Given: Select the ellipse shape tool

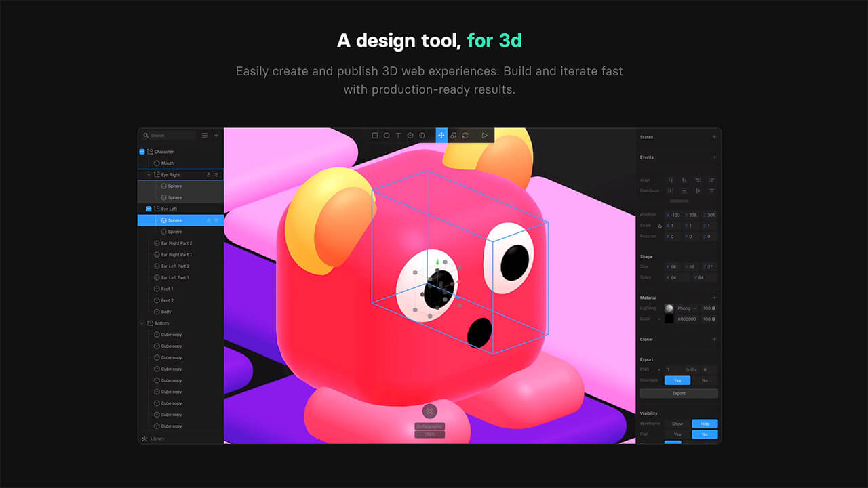Looking at the screenshot, I should click(387, 136).
